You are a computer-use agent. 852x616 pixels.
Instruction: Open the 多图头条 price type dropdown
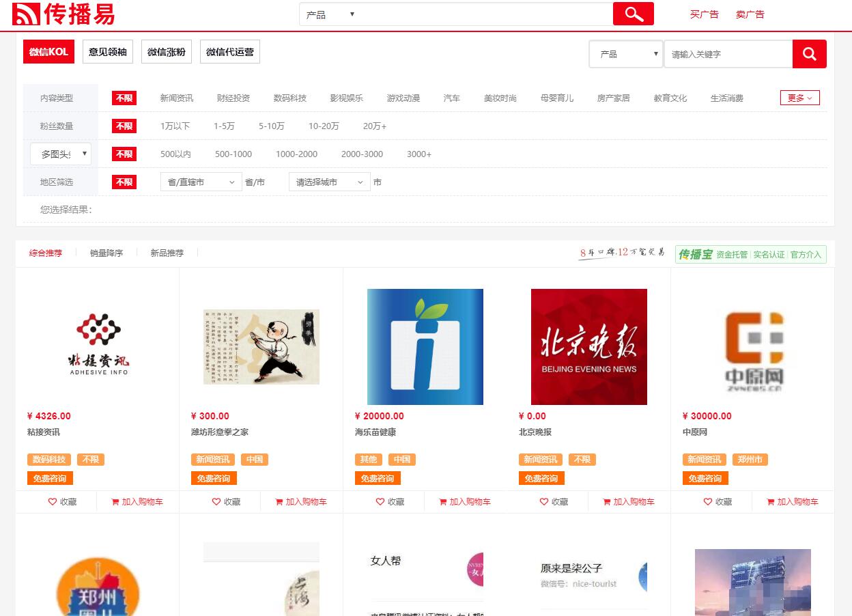pyautogui.click(x=61, y=154)
